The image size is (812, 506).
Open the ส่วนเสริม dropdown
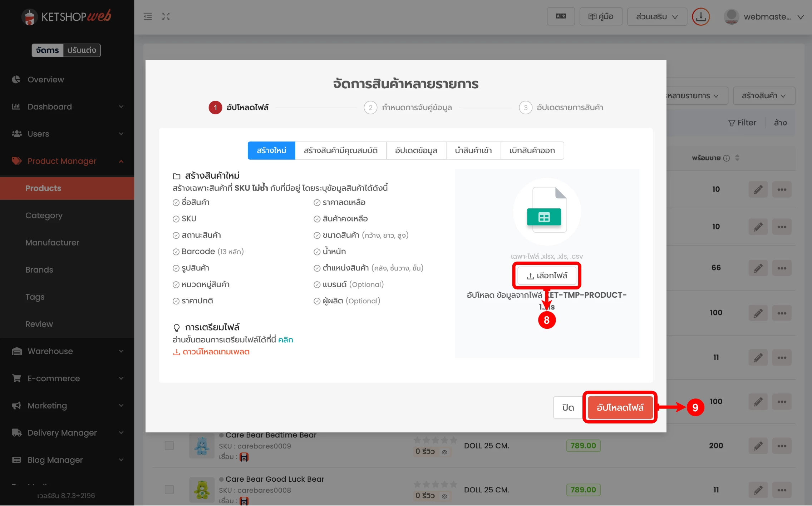pyautogui.click(x=656, y=16)
